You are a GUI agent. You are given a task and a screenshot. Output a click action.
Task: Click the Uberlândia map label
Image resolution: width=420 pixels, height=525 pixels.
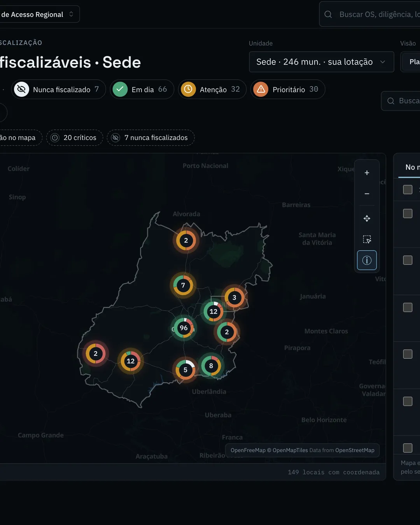pos(209,392)
